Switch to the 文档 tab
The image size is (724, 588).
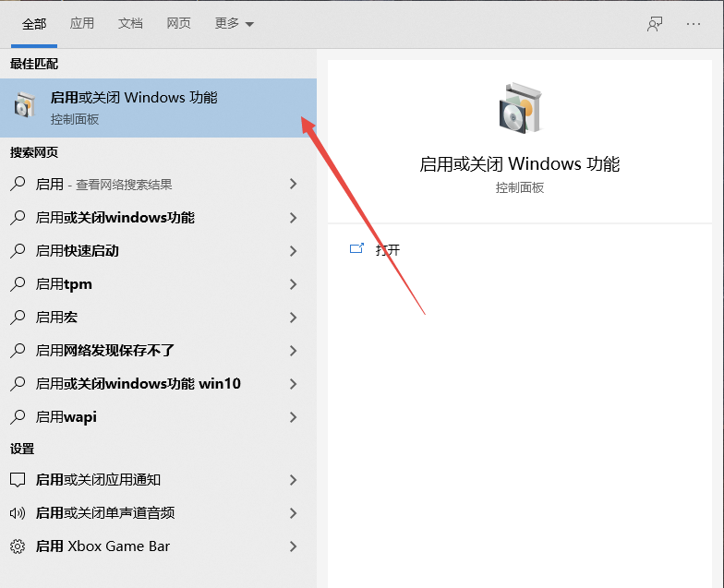pyautogui.click(x=130, y=24)
